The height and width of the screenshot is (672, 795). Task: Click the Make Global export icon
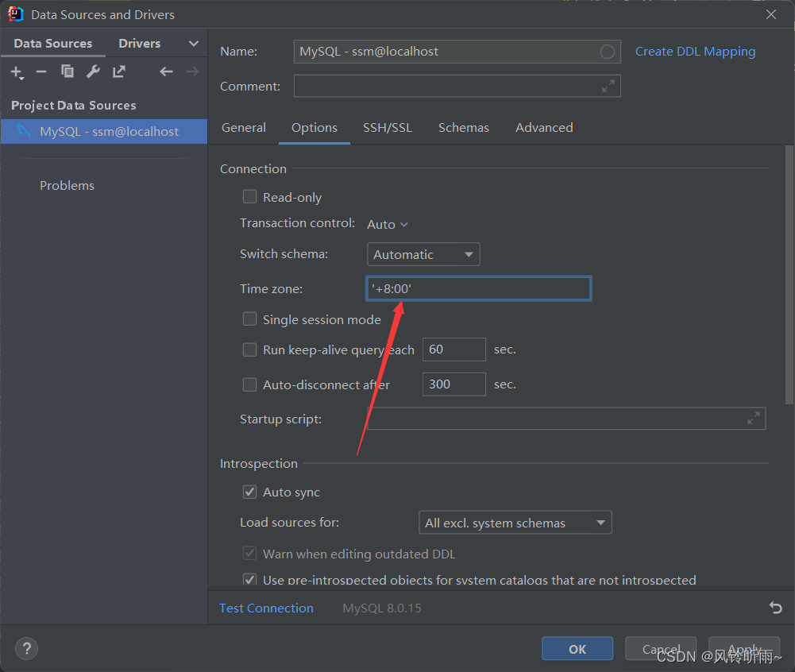[x=119, y=72]
